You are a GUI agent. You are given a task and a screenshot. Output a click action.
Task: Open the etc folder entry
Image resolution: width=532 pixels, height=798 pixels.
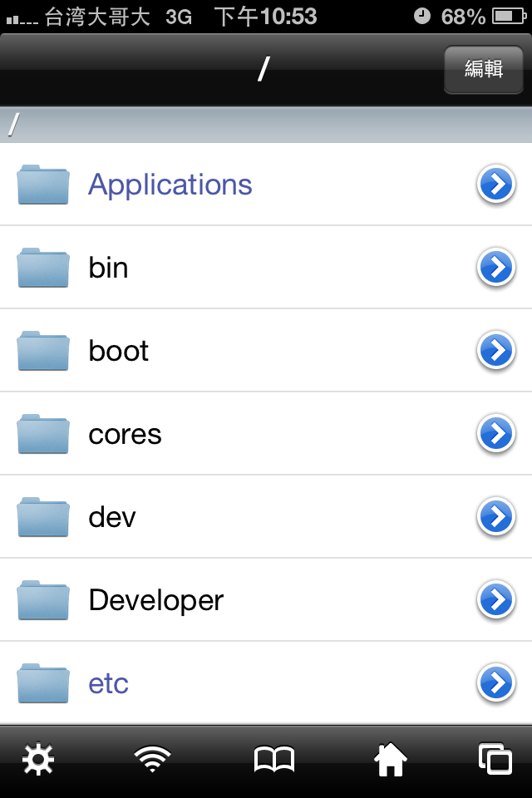coord(266,683)
